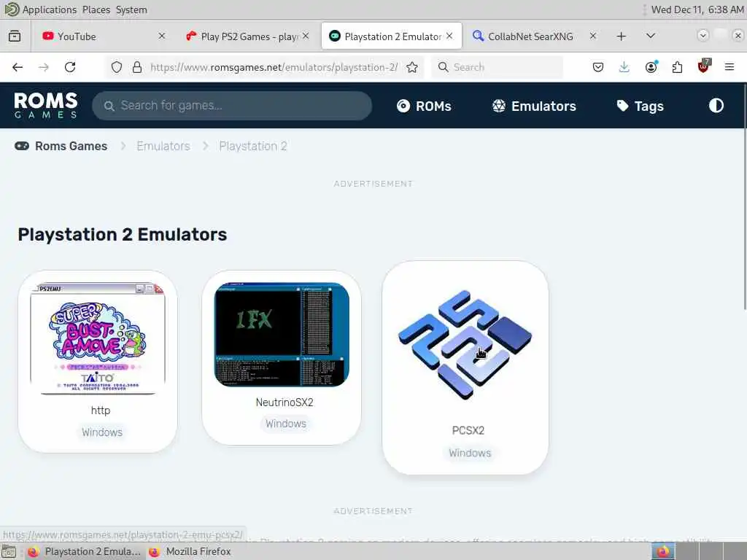Image resolution: width=747 pixels, height=560 pixels.
Task: Open the PCSX2 logo thumbnail
Action: coord(465,345)
